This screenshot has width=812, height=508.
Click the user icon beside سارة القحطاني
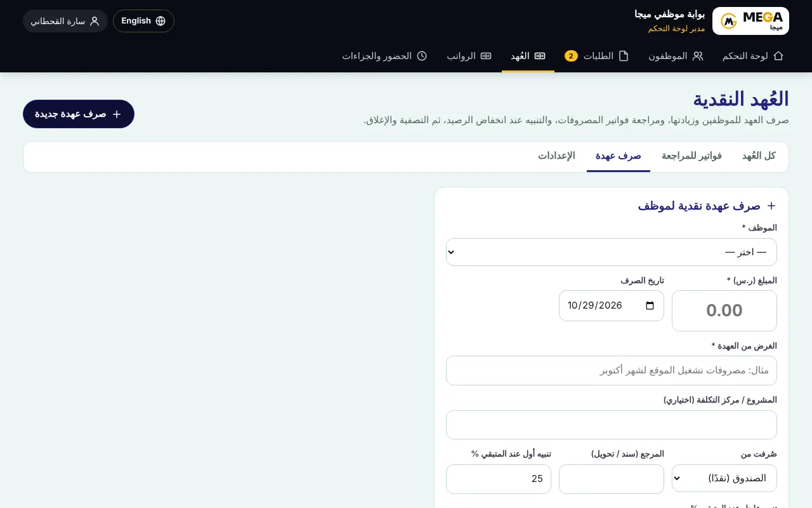click(95, 21)
